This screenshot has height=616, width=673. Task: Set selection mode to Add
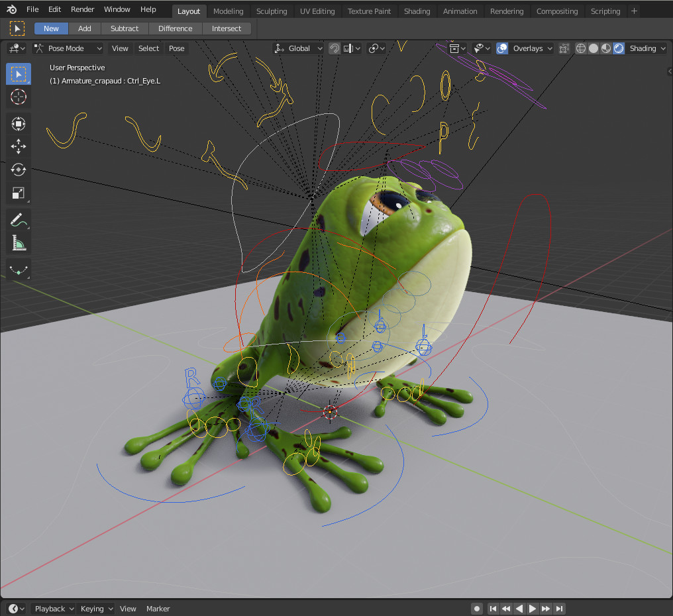85,28
